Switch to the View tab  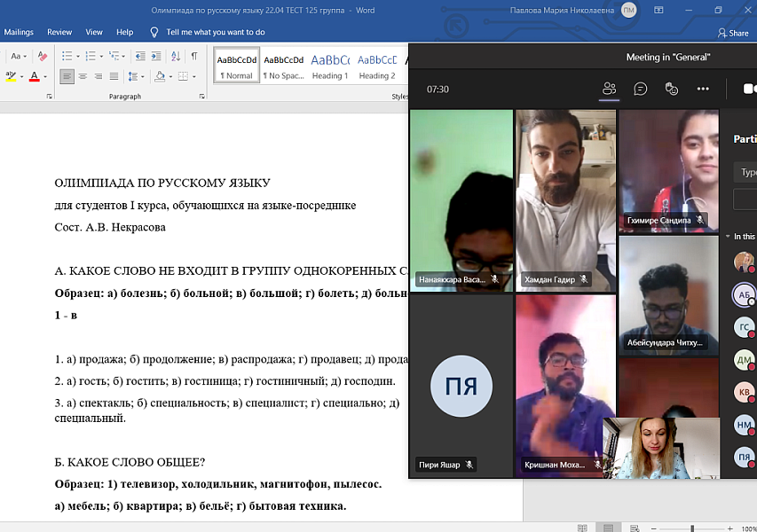(94, 32)
